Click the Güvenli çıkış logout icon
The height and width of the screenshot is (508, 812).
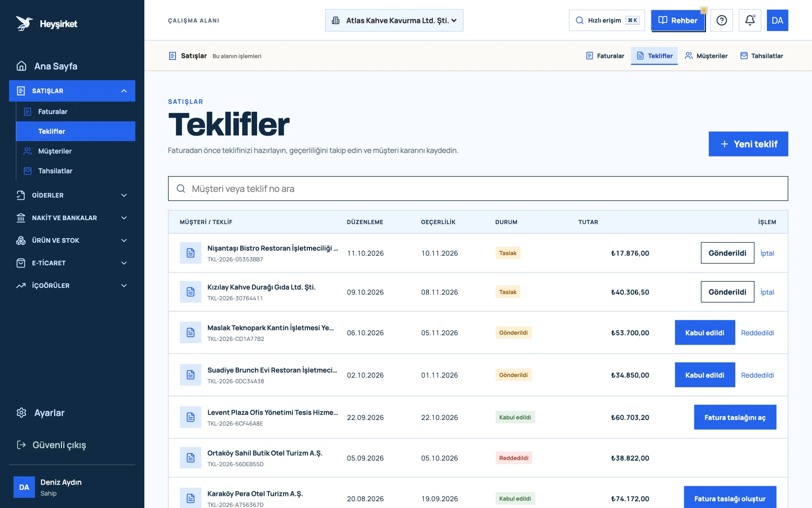(21, 445)
